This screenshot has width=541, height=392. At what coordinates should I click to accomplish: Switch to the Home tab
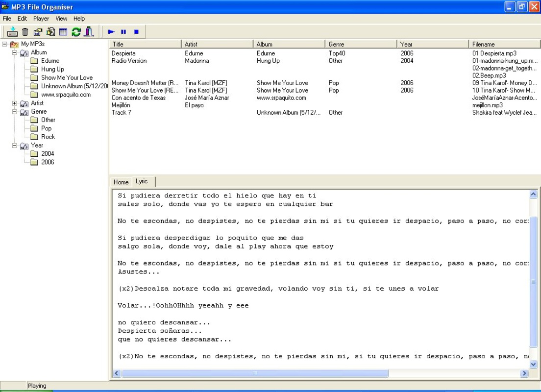121,182
